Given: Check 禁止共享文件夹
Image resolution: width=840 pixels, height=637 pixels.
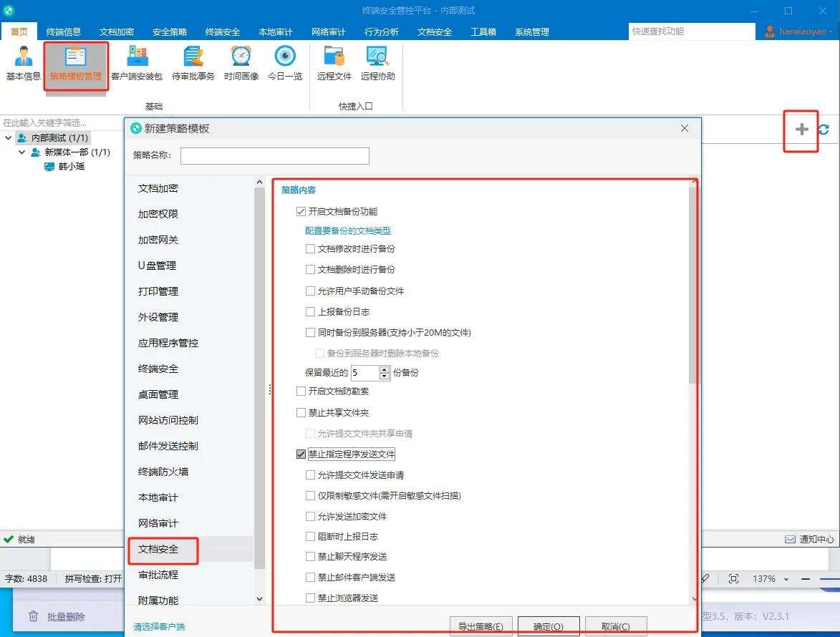Looking at the screenshot, I should pyautogui.click(x=301, y=413).
